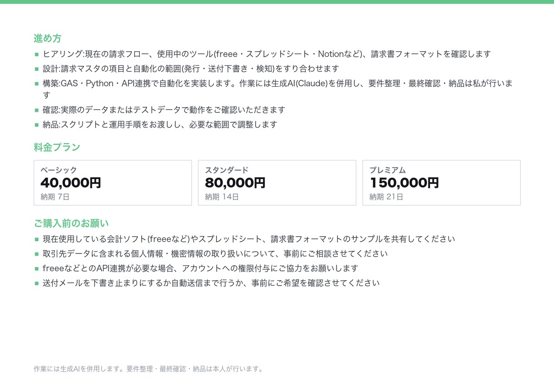Screen dimensions: 554x392
Task: Click the 料金プラン heading
Action: (x=57, y=147)
